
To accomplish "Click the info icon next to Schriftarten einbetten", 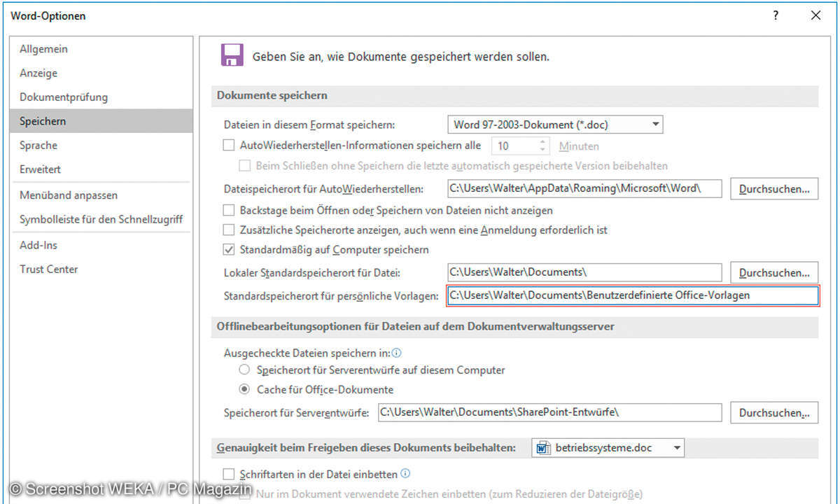I will click(405, 473).
